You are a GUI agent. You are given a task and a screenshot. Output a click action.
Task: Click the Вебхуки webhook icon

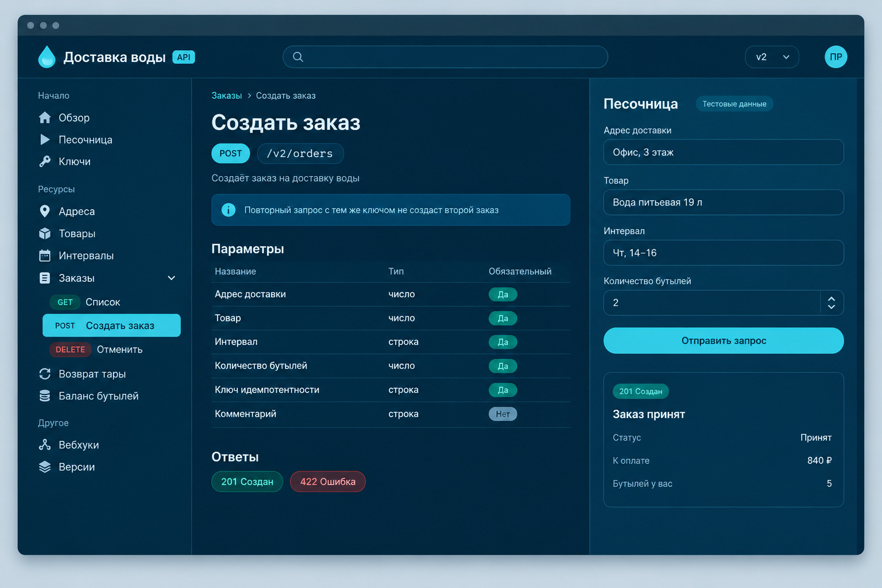(45, 445)
